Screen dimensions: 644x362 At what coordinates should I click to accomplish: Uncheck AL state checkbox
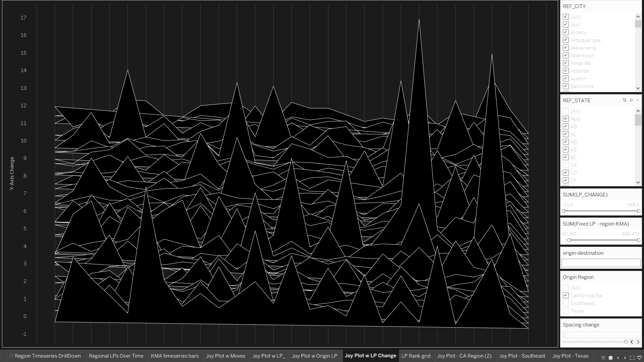point(566,134)
